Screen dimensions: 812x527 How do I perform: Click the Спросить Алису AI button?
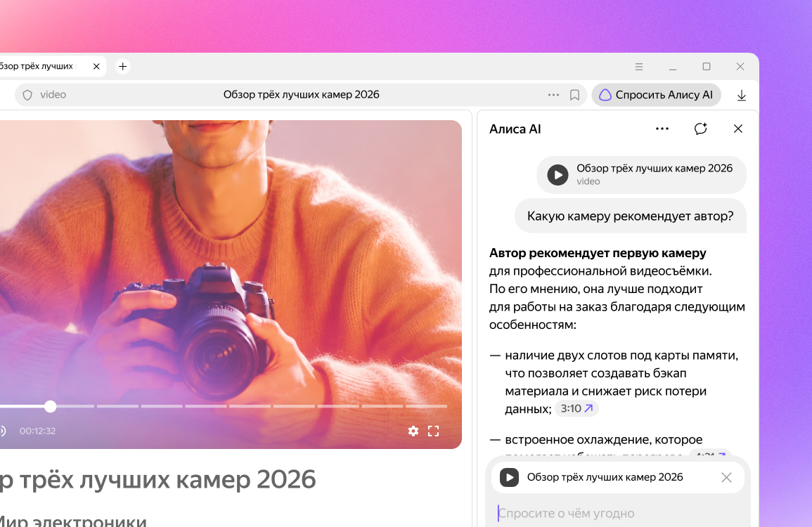pos(656,95)
